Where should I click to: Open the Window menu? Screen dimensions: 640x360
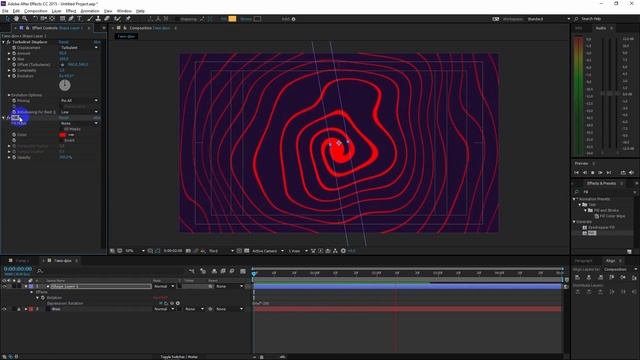(x=124, y=11)
